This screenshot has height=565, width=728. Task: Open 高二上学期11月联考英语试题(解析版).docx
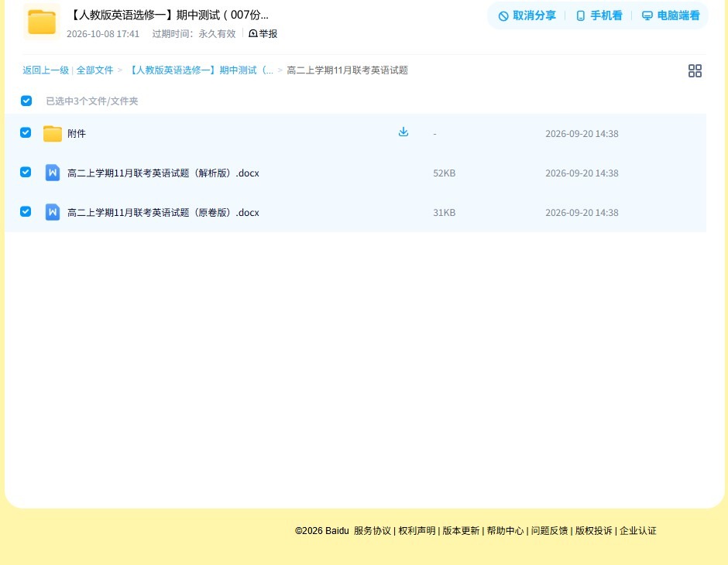(163, 173)
